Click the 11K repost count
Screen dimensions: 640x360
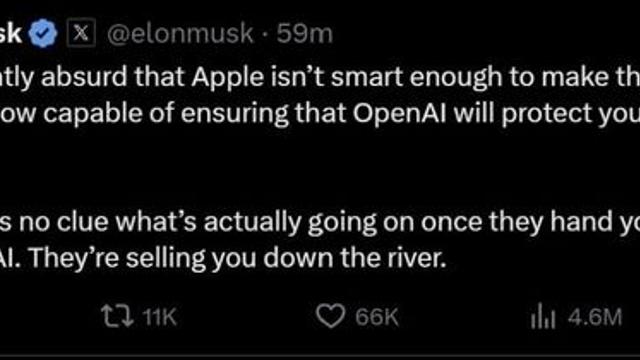pyautogui.click(x=160, y=317)
